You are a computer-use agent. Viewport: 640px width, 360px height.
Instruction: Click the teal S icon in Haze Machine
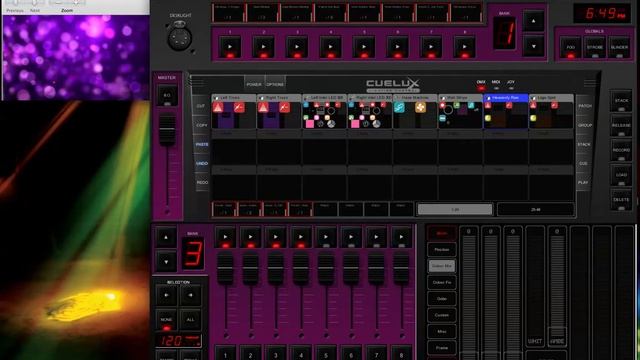click(399, 107)
